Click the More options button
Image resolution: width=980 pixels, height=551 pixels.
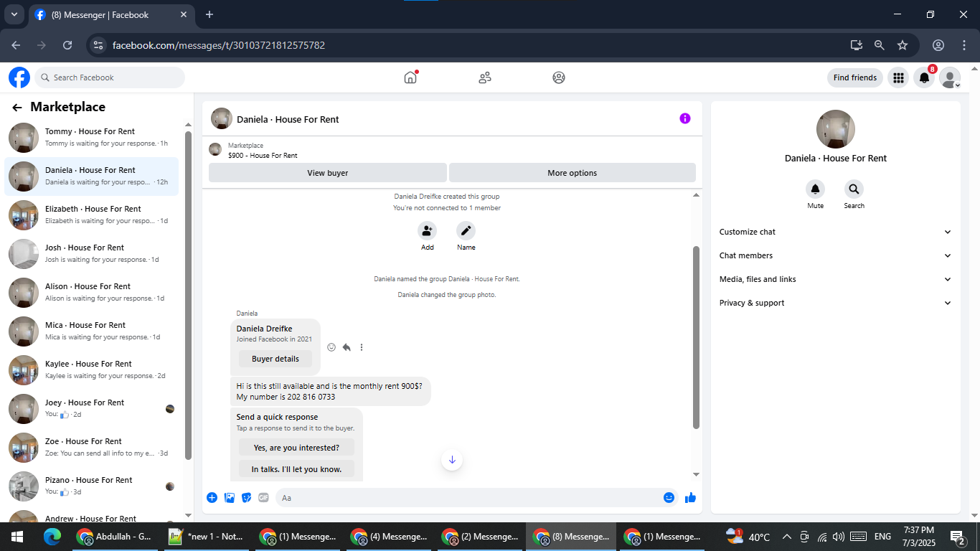click(572, 173)
